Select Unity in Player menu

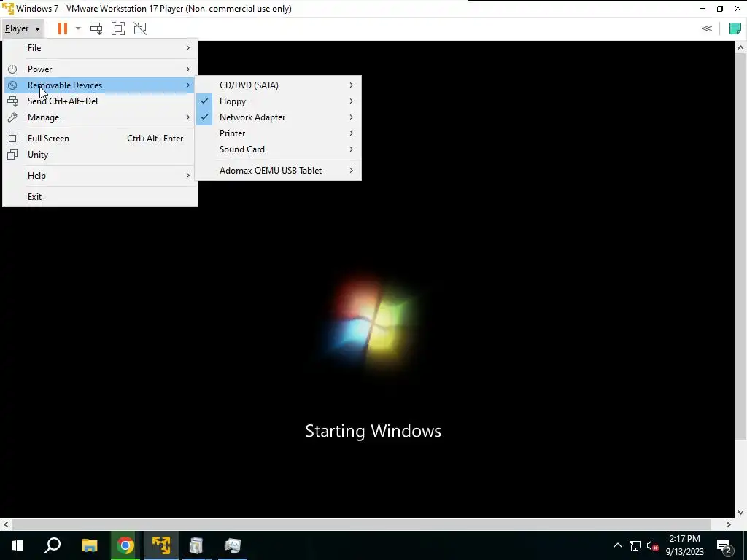coord(100,155)
